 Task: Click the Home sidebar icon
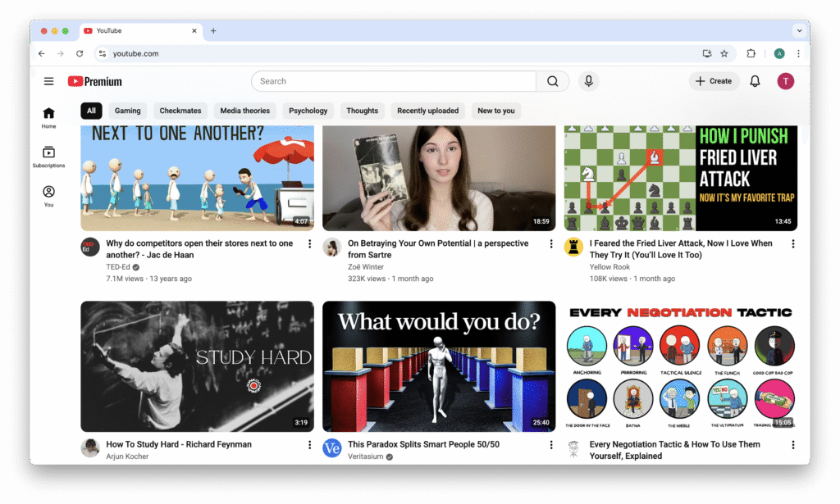[x=48, y=117]
